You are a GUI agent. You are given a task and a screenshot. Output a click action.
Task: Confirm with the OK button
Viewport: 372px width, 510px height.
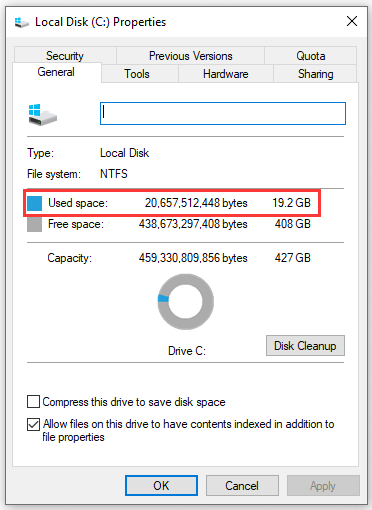(161, 486)
